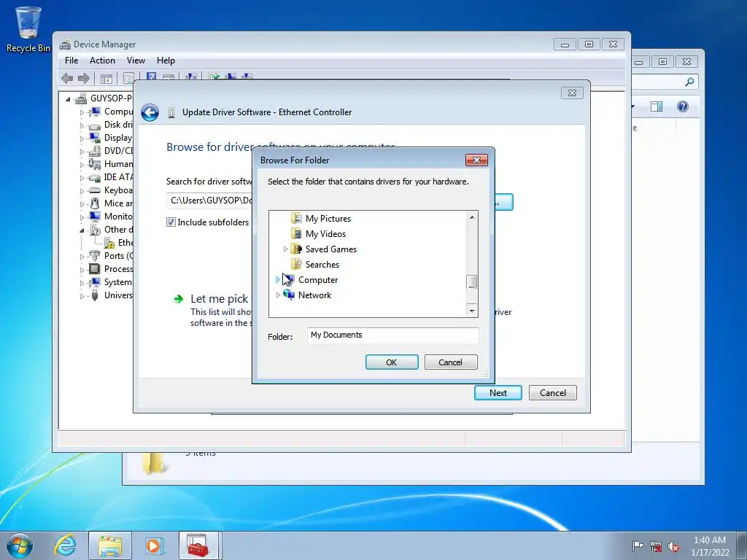Expand the Network node in folder tree
Screen dimensions: 747x560
(278, 295)
